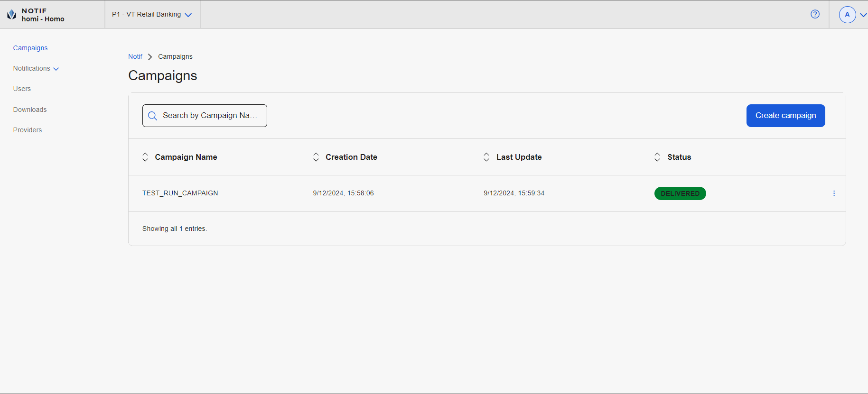
Task: Navigate to Providers in the sidebar
Action: [x=28, y=130]
